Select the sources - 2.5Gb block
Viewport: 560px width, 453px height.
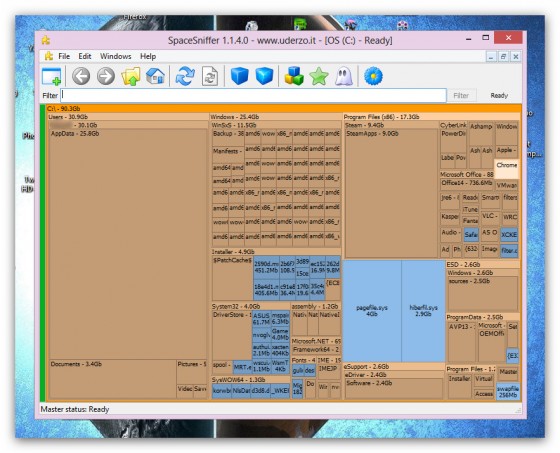[482, 294]
